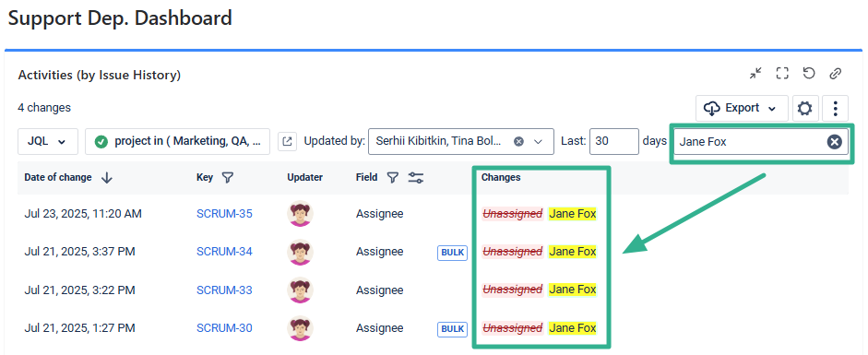Click the project in JQL query field

click(178, 142)
